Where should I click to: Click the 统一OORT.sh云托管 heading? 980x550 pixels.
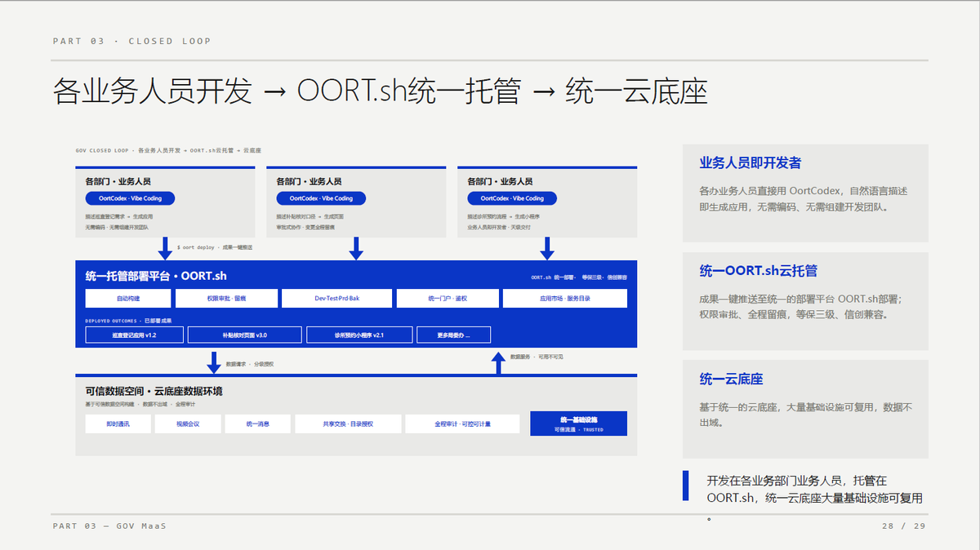(759, 271)
